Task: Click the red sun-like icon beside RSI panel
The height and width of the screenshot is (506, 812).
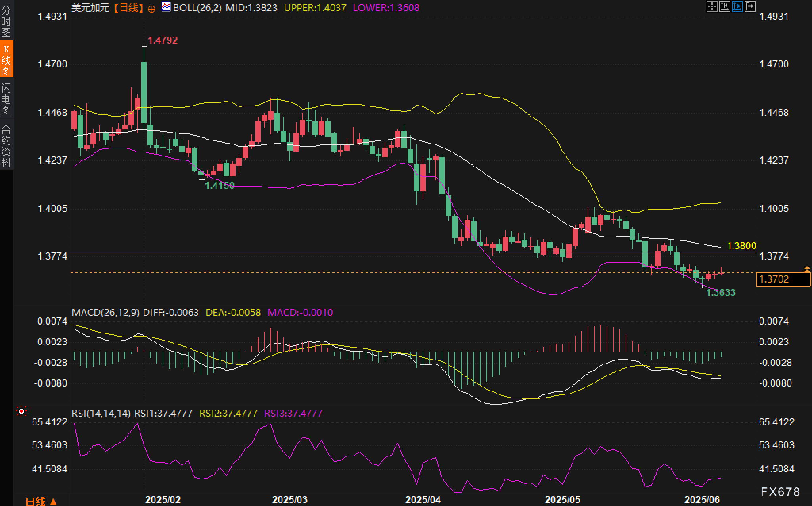Action: (21, 412)
